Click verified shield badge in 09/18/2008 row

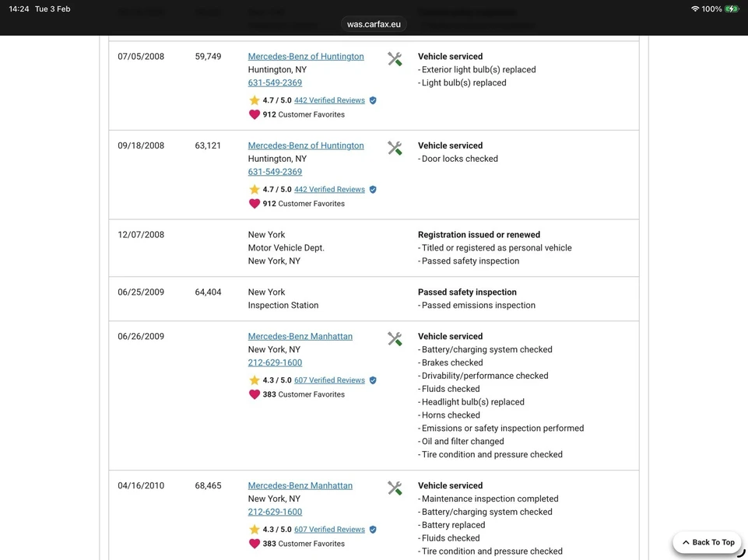373,189
